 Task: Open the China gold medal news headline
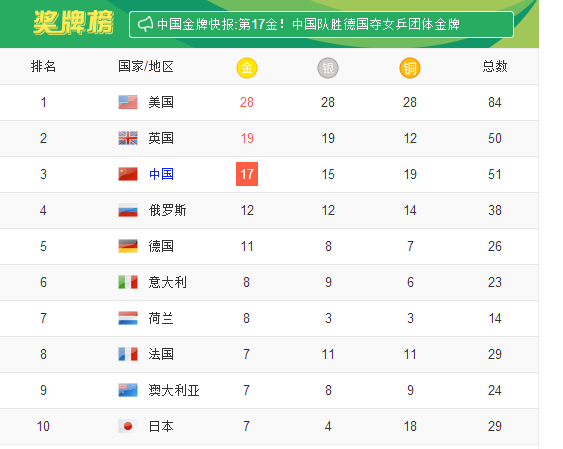click(308, 24)
